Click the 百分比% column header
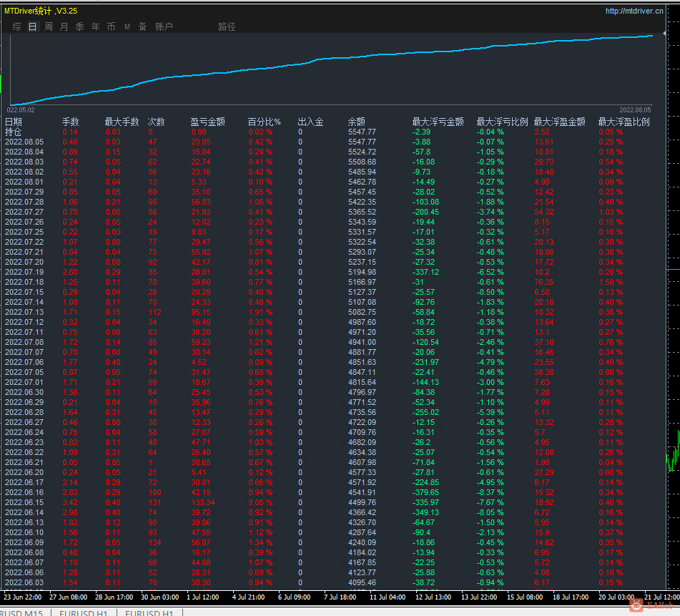 264,122
